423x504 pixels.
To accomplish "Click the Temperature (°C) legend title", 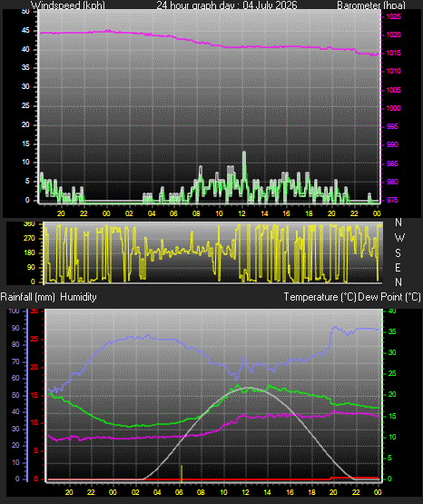I will click(320, 297).
